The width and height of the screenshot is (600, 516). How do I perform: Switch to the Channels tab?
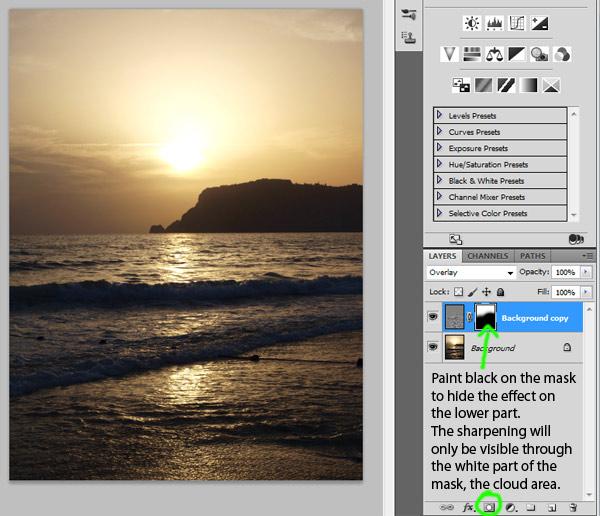click(487, 256)
